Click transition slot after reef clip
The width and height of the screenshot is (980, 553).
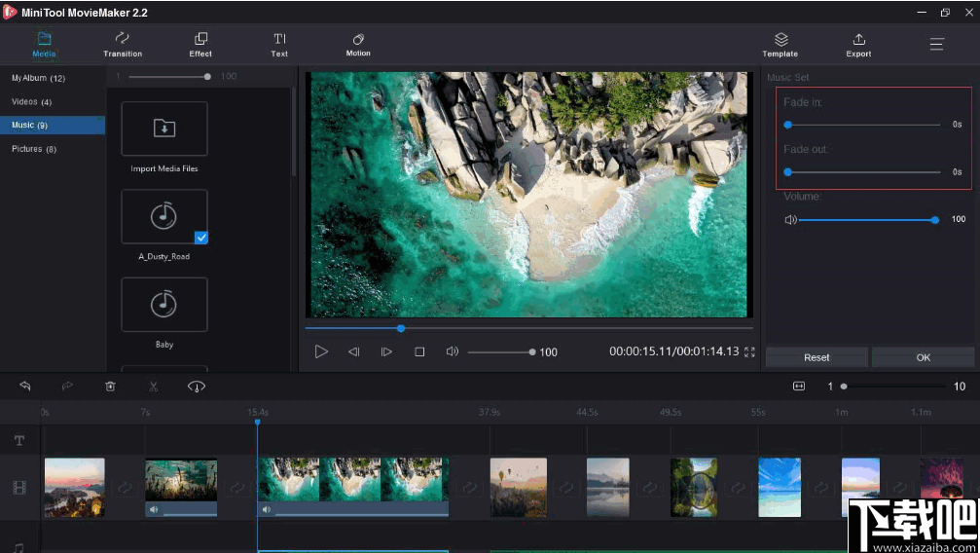point(236,488)
